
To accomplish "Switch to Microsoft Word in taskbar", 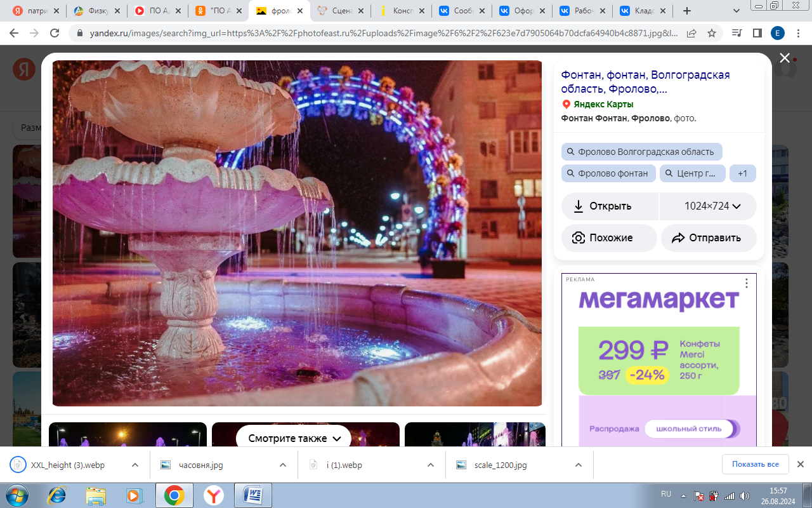I will 253,495.
